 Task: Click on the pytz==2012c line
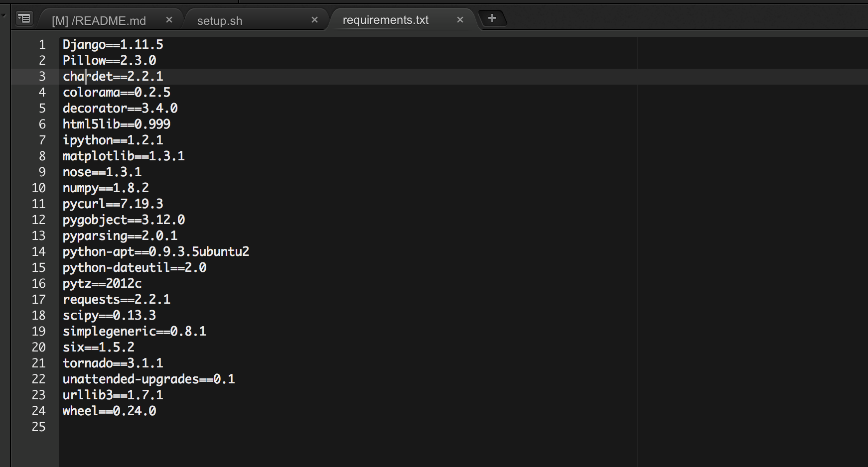(102, 284)
